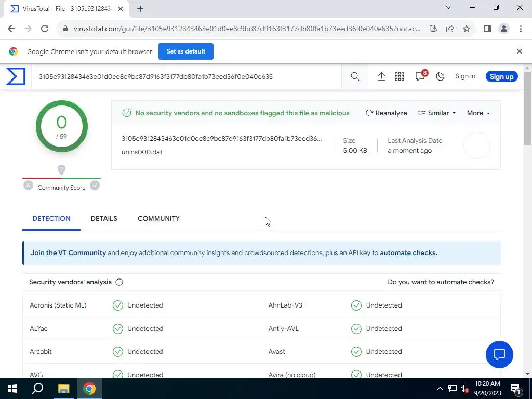Vote down with community score X icon

tap(29, 185)
